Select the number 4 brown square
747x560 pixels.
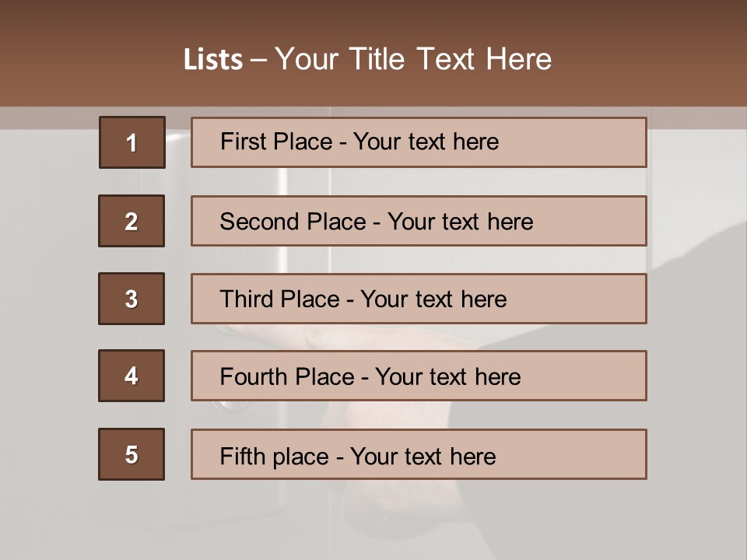tap(132, 376)
